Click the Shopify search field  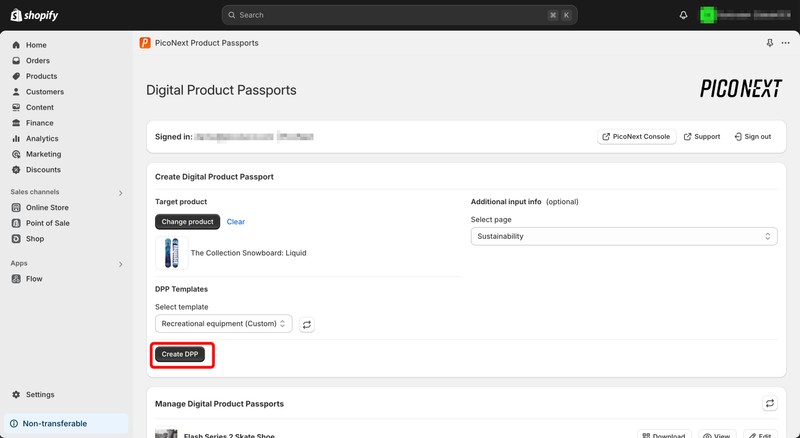coord(400,15)
